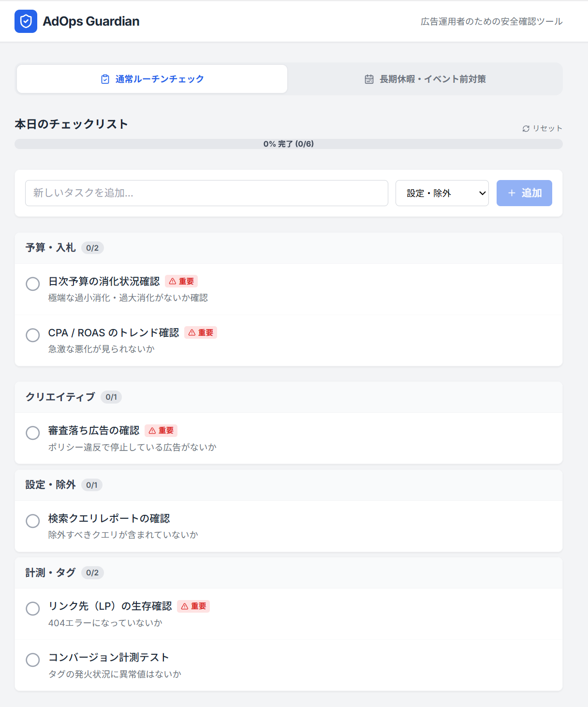Click the クリエイティブ section header

[x=289, y=397]
